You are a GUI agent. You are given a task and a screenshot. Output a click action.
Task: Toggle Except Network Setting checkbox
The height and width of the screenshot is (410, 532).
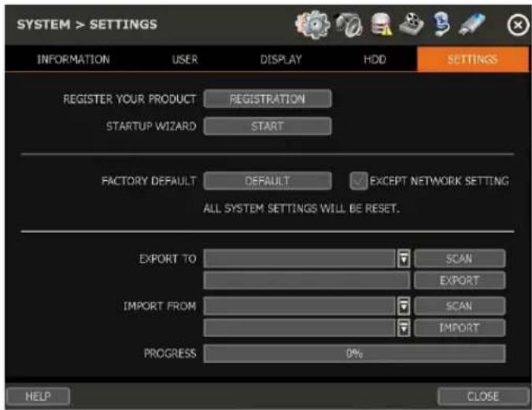(359, 180)
